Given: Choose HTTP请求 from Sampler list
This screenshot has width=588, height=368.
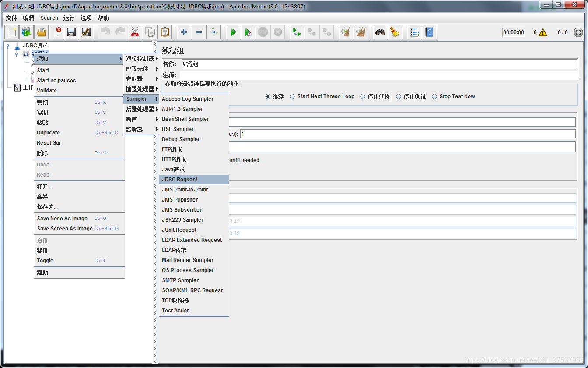Looking at the screenshot, I should coord(194,159).
